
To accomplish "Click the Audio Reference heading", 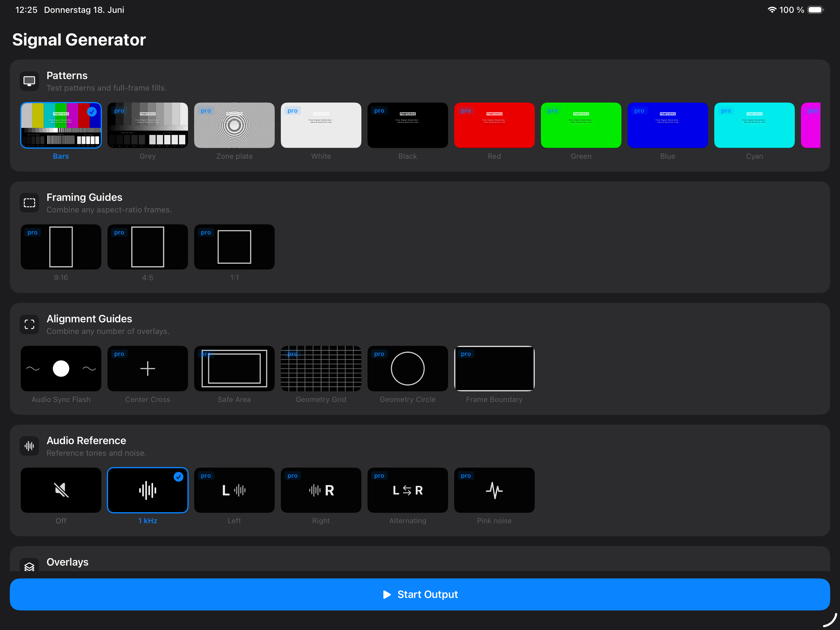I will [86, 440].
